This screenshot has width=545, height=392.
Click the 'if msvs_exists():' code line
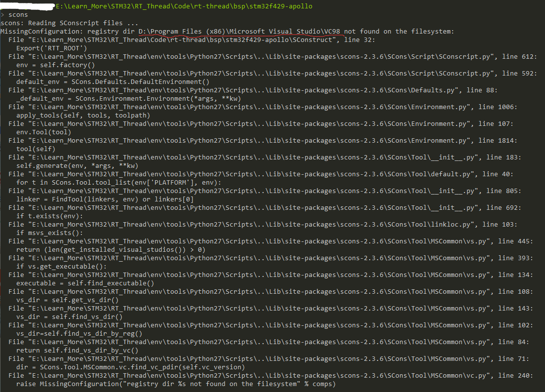(49, 233)
